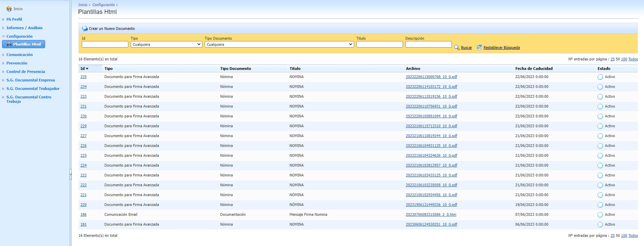Image resolution: width=644 pixels, height=246 pixels.
Task: Toggle the Activo status circle for Id 181
Action: click(x=600, y=225)
